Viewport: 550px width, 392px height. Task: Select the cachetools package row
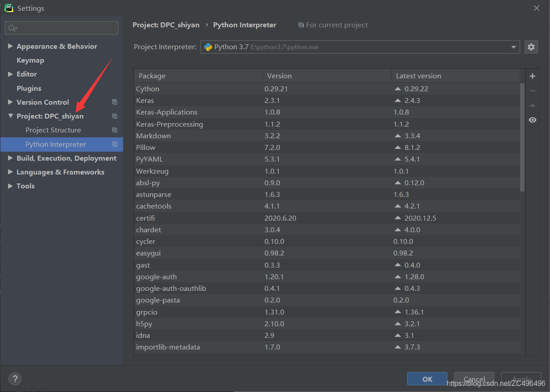(x=327, y=206)
